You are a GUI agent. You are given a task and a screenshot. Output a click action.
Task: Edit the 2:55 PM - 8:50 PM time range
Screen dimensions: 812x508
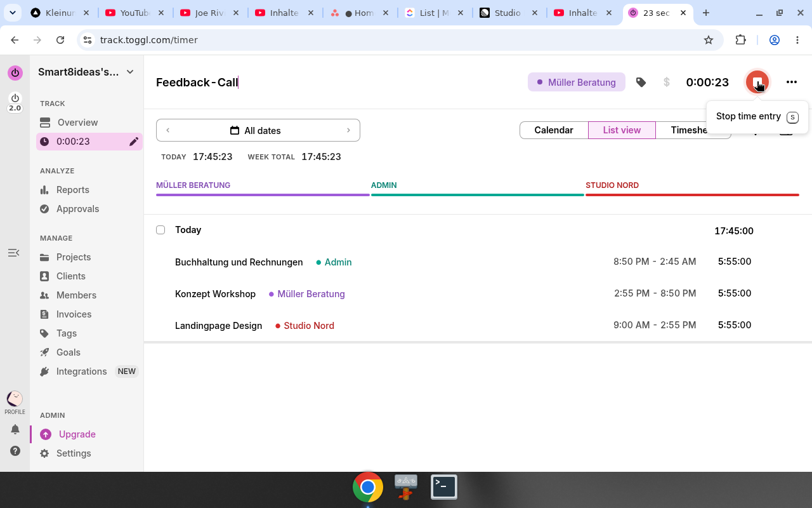point(655,293)
